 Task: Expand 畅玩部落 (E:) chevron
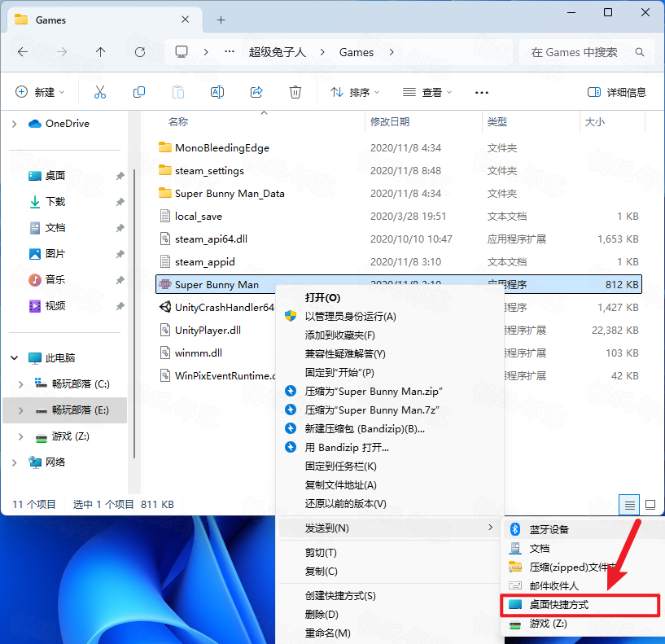click(20, 410)
